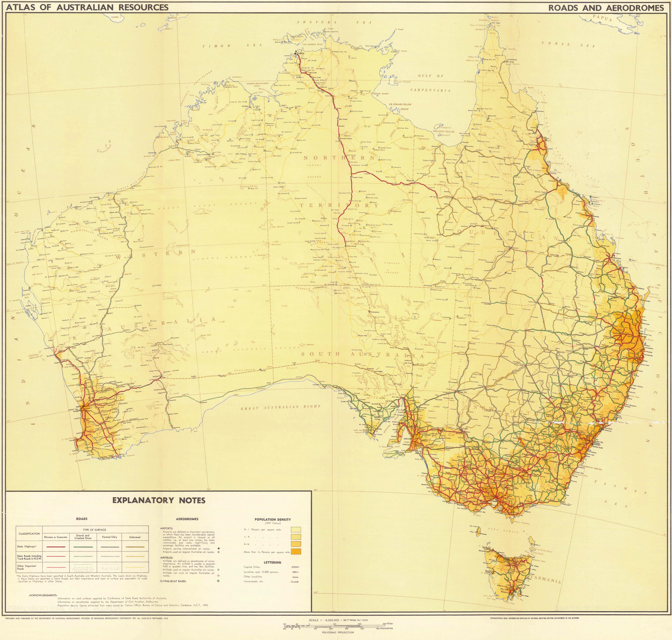This screenshot has height=640, width=672.
Task: Click the '(1947 Census)' note
Action: (x=273, y=523)
